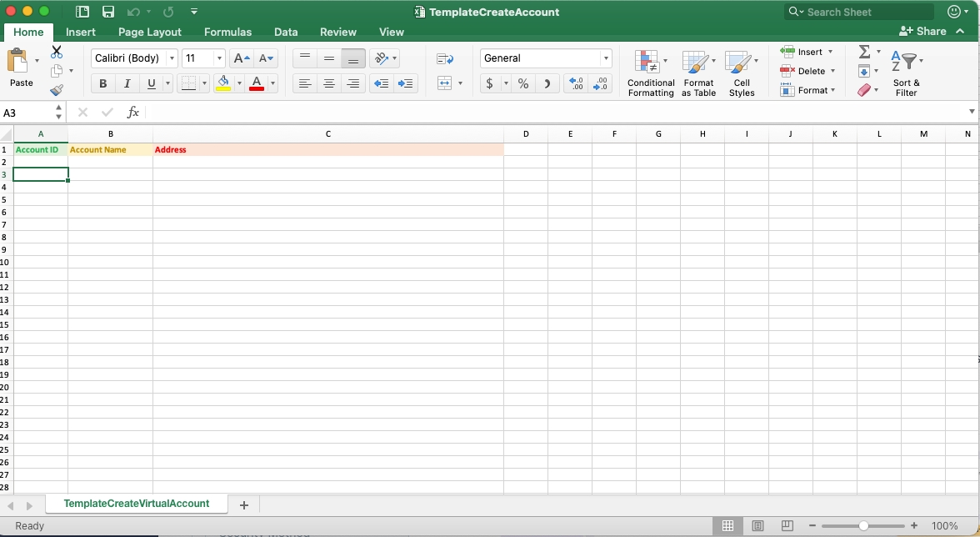
Task: Click the AutoSum sigma icon
Action: [864, 52]
